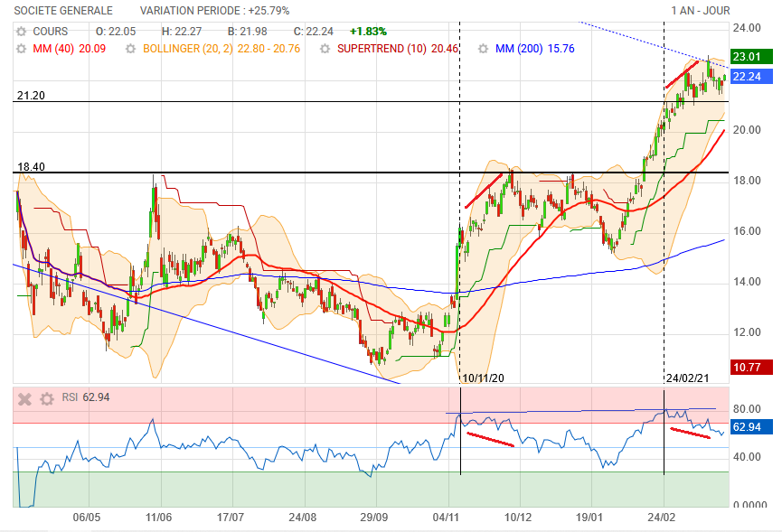Click the 10/11/20 vertical marker label
Image resolution: width=782 pixels, height=532 pixels.
[483, 378]
